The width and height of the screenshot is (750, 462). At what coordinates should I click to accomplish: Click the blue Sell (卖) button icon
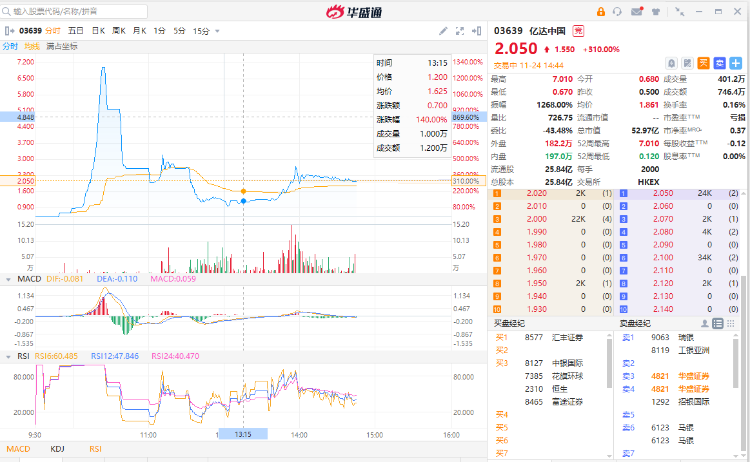(718, 62)
